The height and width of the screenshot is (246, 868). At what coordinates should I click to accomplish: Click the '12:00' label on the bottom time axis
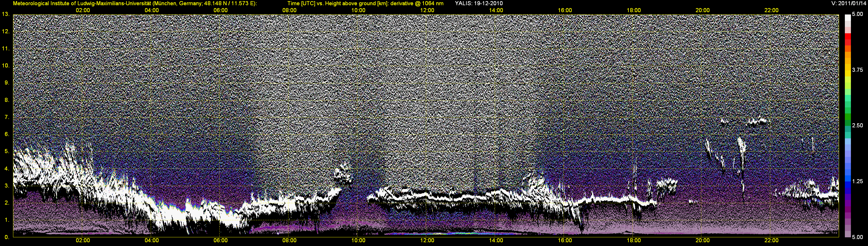[x=427, y=241]
